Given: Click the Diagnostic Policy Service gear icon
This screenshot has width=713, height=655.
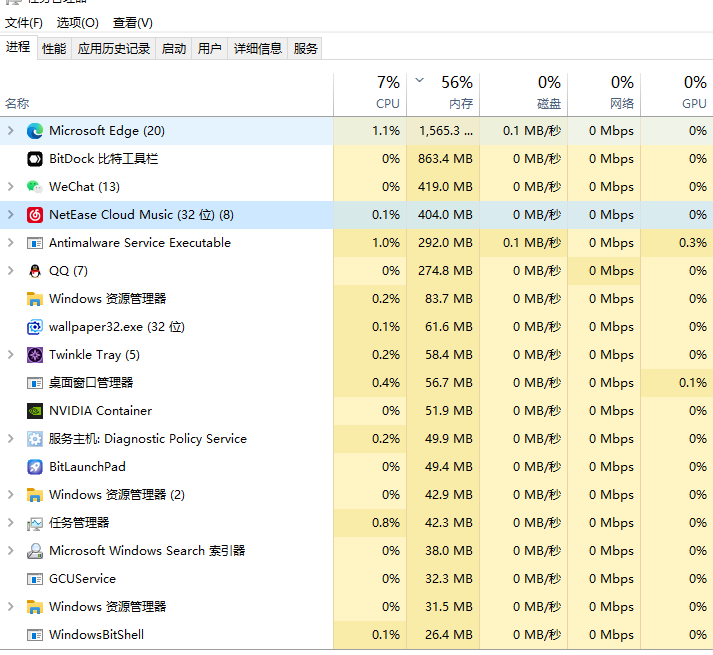Looking at the screenshot, I should (35, 439).
